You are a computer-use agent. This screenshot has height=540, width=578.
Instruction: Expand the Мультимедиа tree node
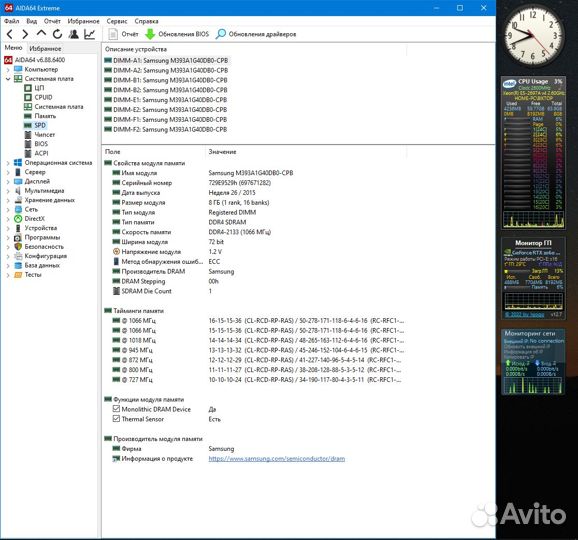coord(8,191)
